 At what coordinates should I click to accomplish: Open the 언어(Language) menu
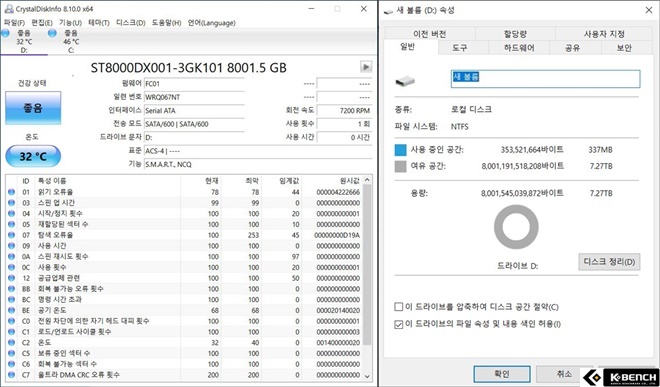(x=211, y=23)
